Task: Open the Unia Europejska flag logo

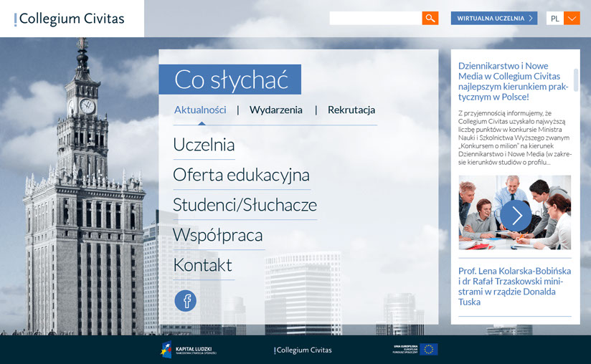Action: point(415,350)
